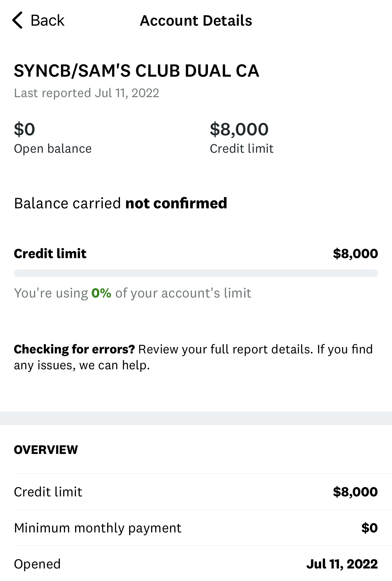Click the Jul 11, 2022 opened date value
This screenshot has height=581, width=392.
click(342, 564)
